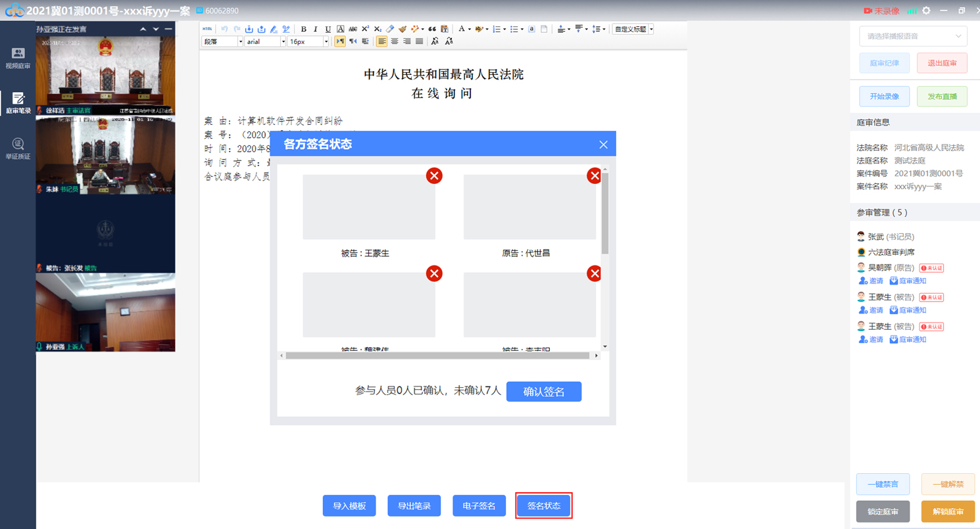Screen dimensions: 980x529
Task: Click the settings gear in title bar
Action: [x=926, y=11]
